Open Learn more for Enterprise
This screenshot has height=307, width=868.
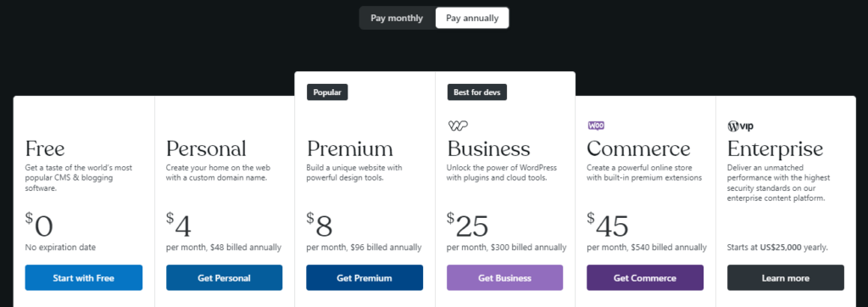786,277
